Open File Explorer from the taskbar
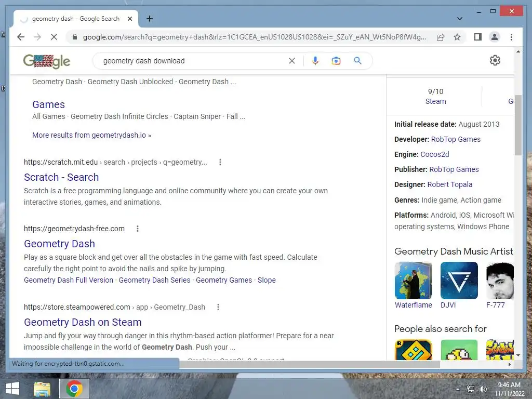Screen dimensions: 532x399 (42, 389)
